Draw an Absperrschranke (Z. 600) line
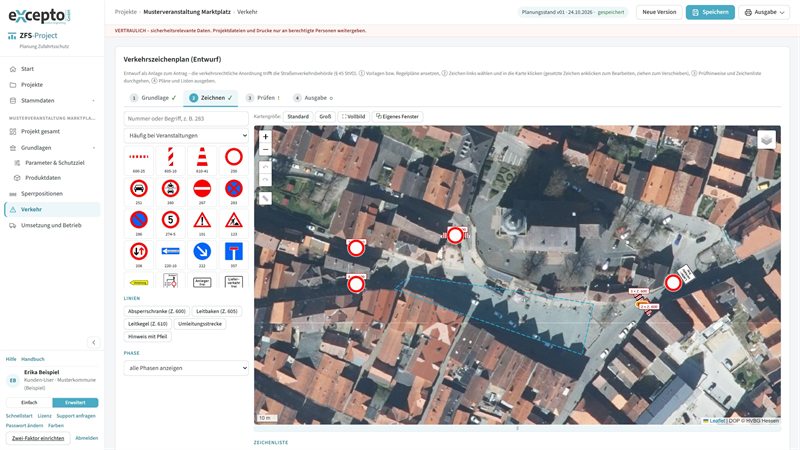 (x=157, y=311)
